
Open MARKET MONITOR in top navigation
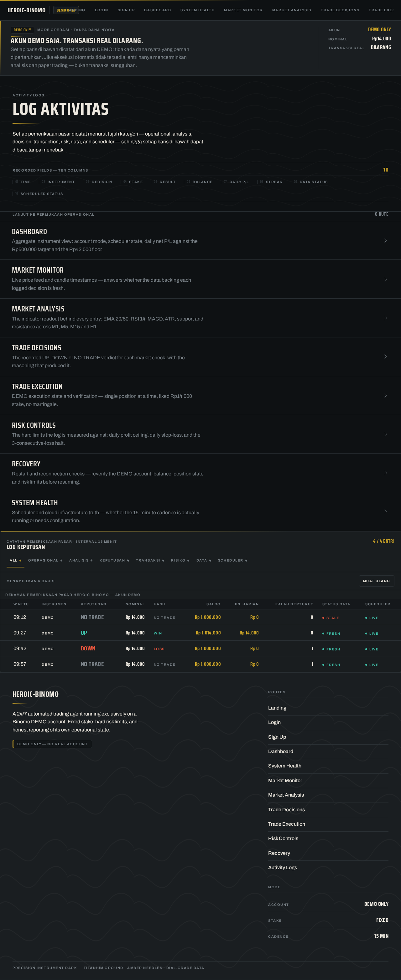tap(243, 10)
